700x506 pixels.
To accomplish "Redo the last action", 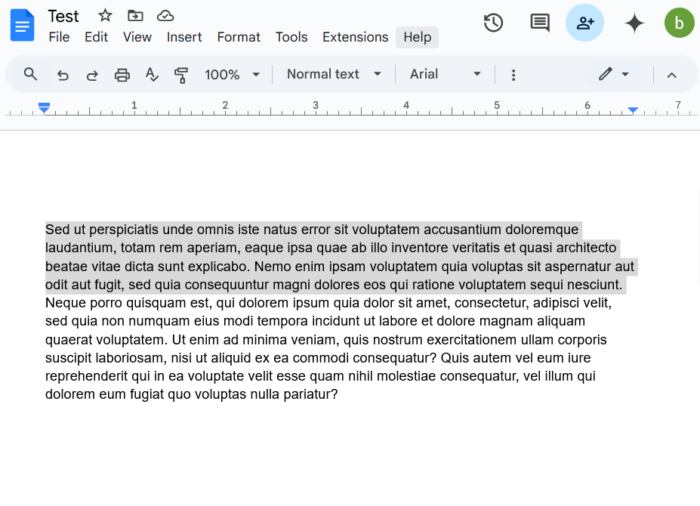I will 92,75.
